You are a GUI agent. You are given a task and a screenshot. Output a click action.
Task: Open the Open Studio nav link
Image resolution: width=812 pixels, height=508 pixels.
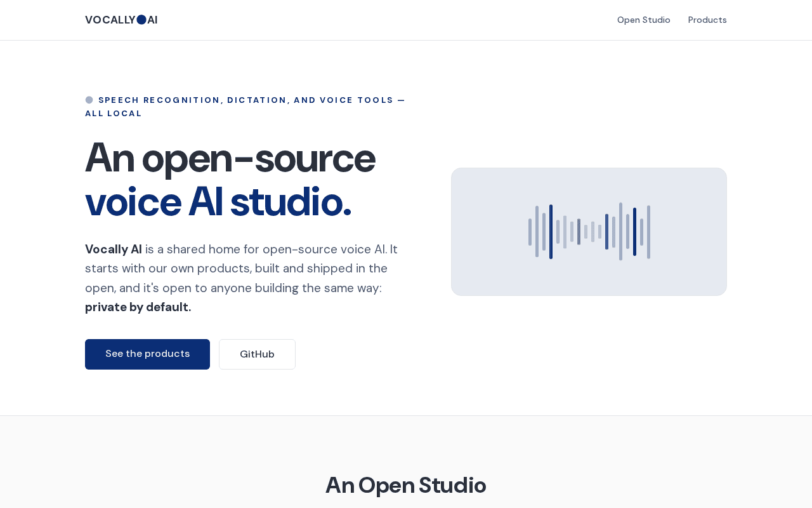(643, 20)
